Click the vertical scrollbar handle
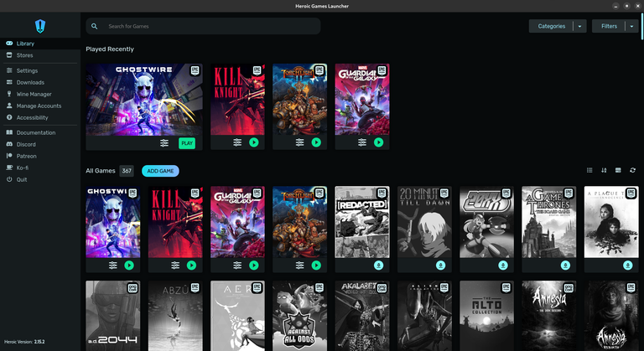 [642, 26]
